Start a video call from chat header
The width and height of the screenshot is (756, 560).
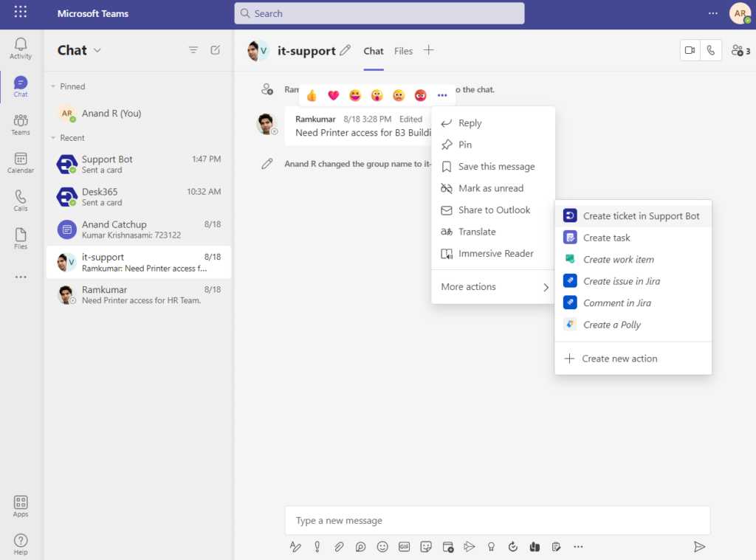click(690, 50)
